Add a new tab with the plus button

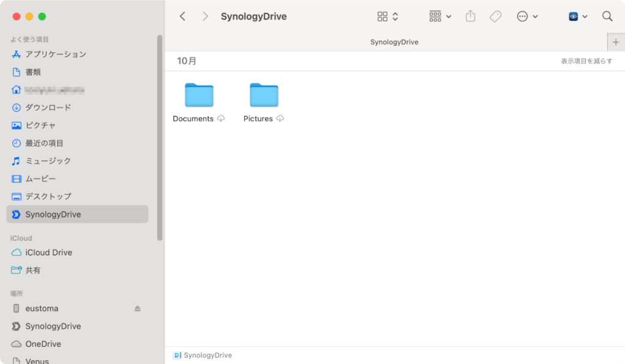616,42
